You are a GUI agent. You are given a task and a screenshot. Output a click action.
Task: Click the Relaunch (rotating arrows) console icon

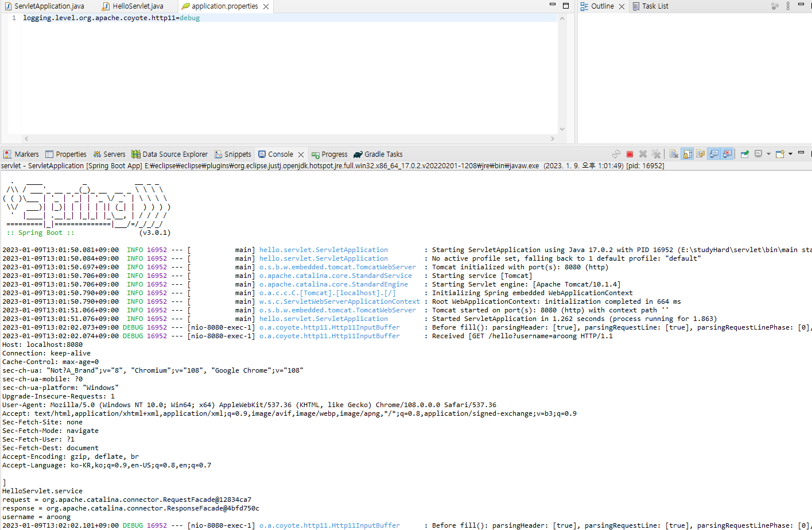coord(616,154)
